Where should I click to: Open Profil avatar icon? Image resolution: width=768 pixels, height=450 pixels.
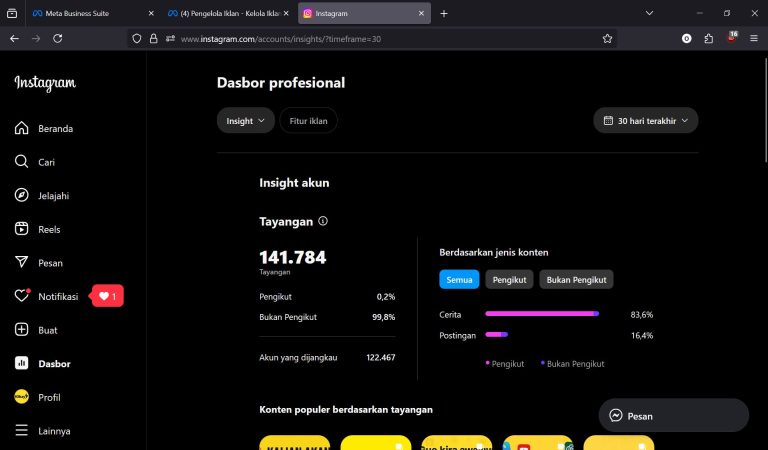(22, 397)
